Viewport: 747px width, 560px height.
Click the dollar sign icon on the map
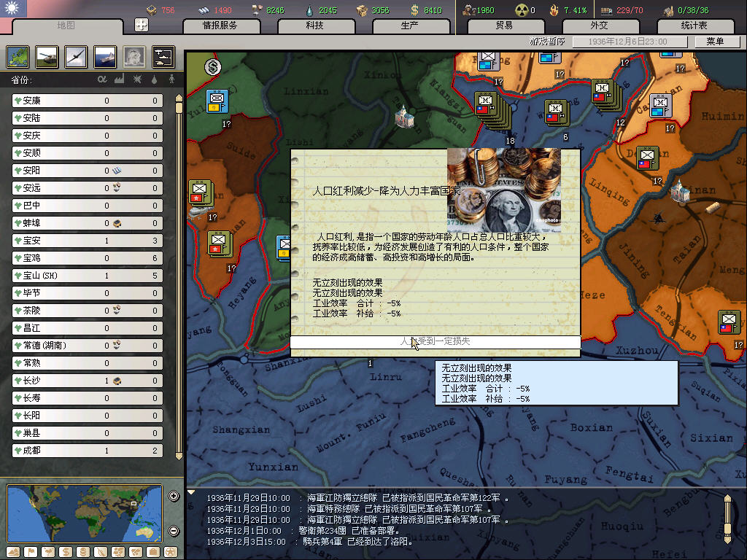coord(213,67)
